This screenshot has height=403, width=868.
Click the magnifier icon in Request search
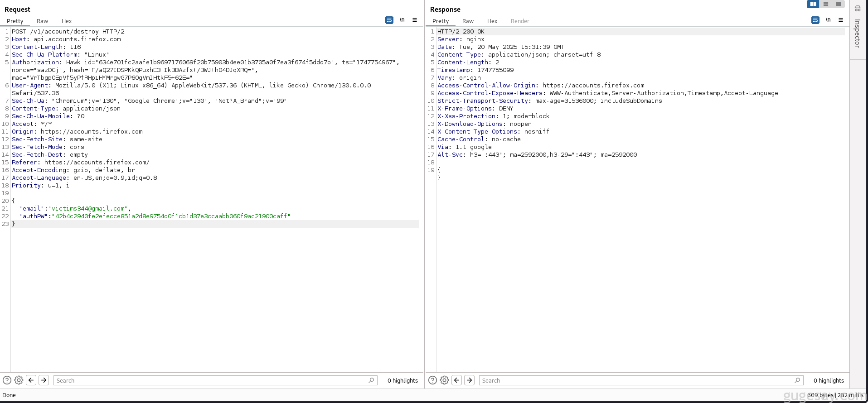[x=371, y=380]
